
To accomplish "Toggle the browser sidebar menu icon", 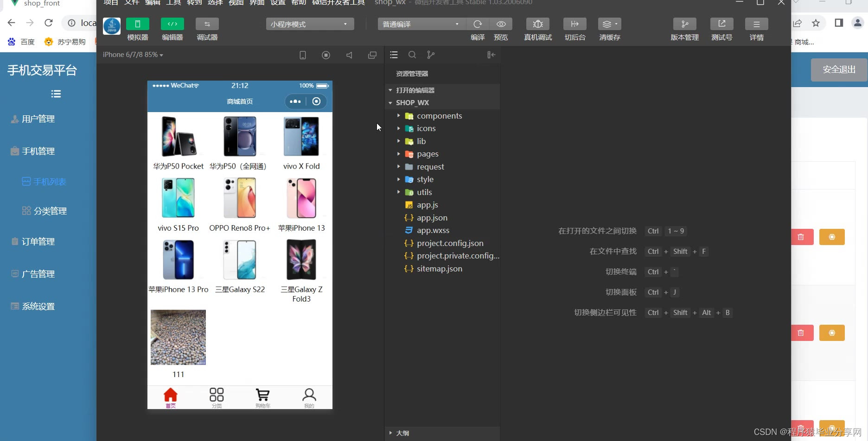I will click(x=56, y=94).
